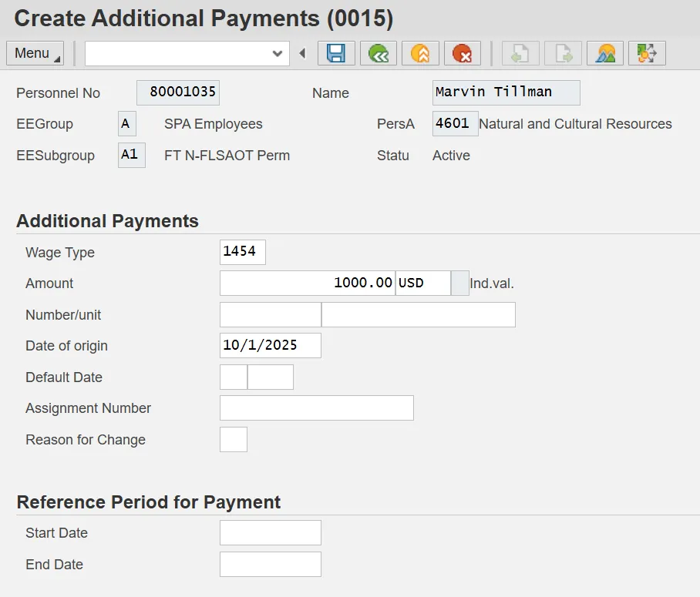Click the Reference Period Start Date field
The width and height of the screenshot is (700, 597).
tap(270, 533)
